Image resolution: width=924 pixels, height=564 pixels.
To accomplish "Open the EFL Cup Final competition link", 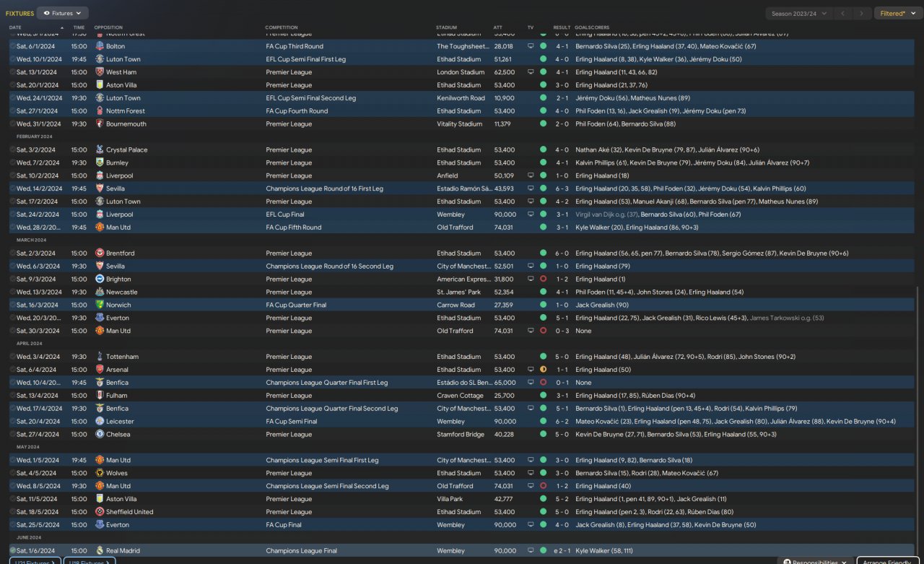I will coord(287,214).
